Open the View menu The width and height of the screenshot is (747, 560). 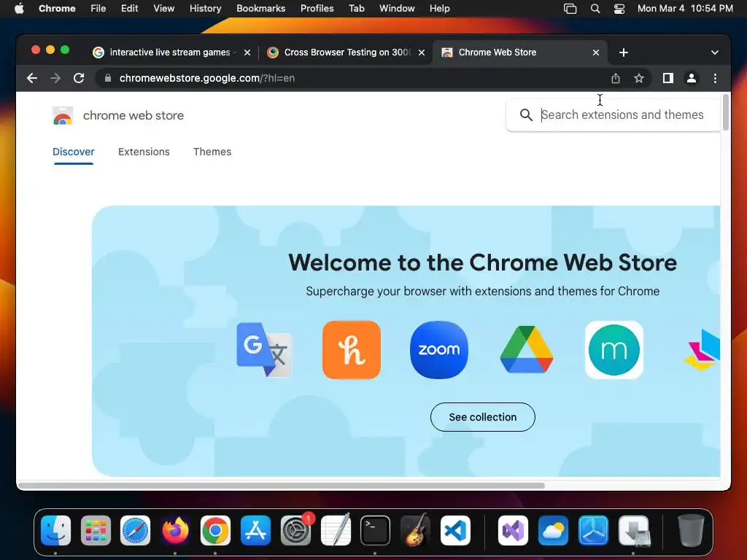pyautogui.click(x=164, y=9)
